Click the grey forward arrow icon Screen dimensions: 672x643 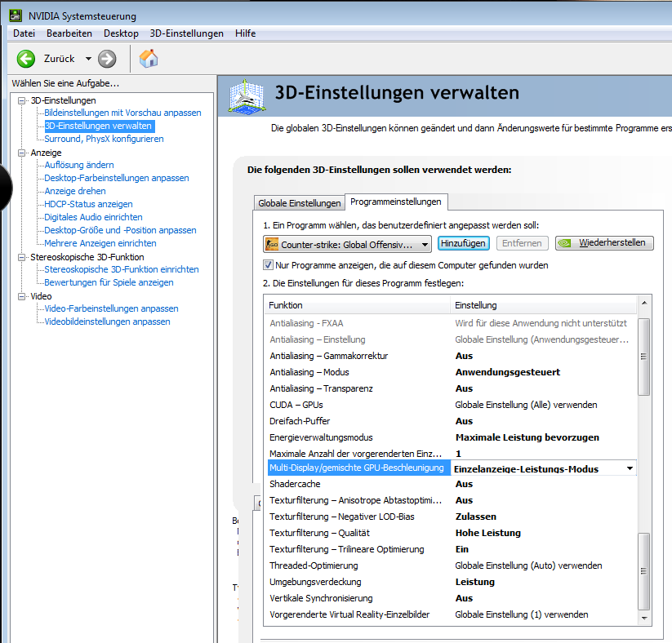pyautogui.click(x=107, y=59)
